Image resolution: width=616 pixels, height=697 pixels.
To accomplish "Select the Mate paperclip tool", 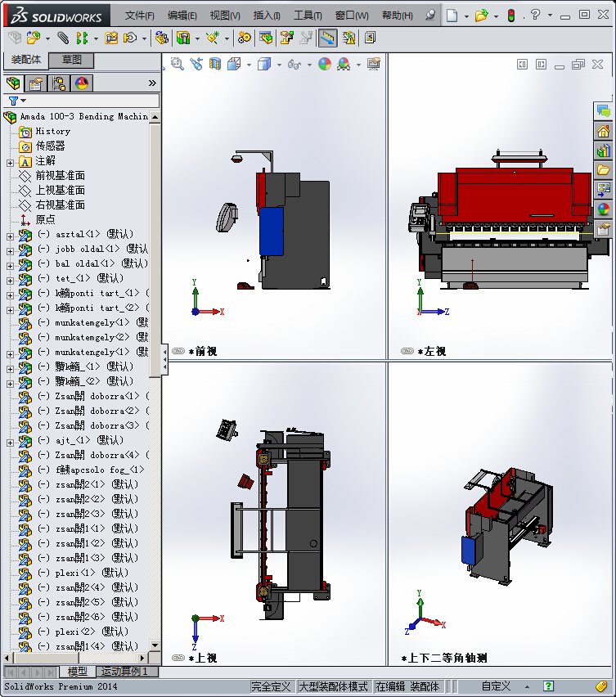I will 63,38.
